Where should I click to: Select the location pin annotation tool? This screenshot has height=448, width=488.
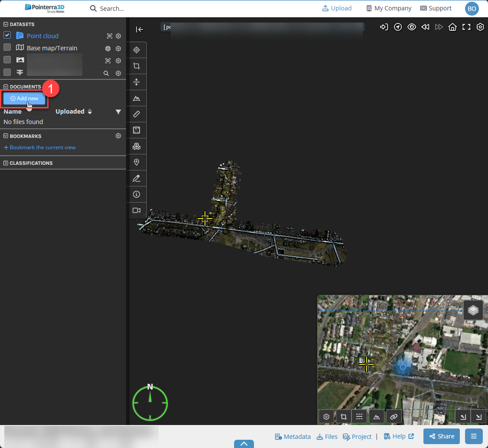137,162
